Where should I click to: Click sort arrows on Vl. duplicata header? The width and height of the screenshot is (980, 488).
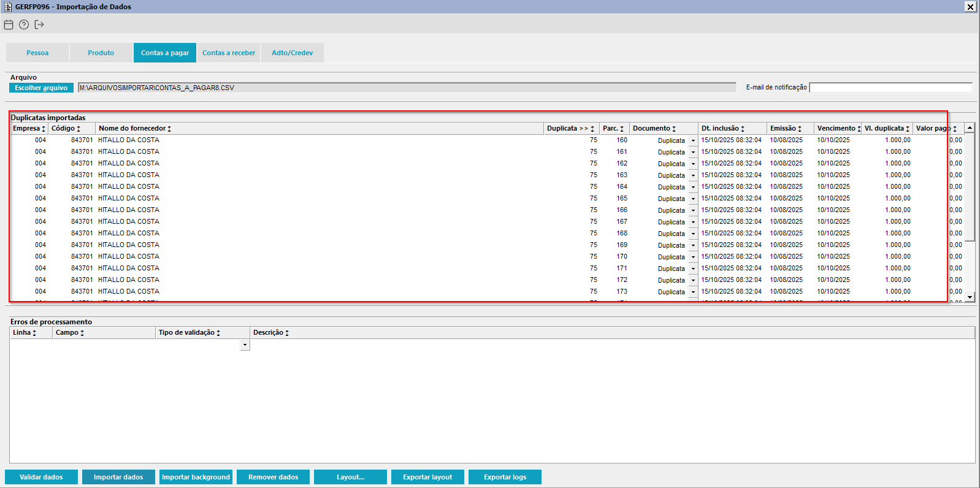pos(908,129)
